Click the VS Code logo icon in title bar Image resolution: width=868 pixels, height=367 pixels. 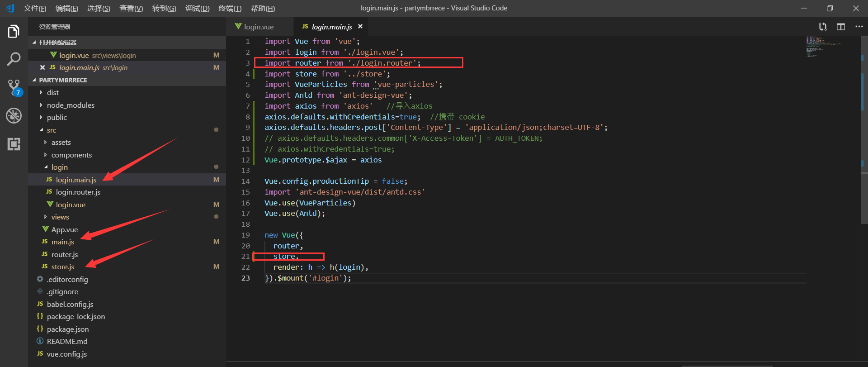click(x=10, y=8)
